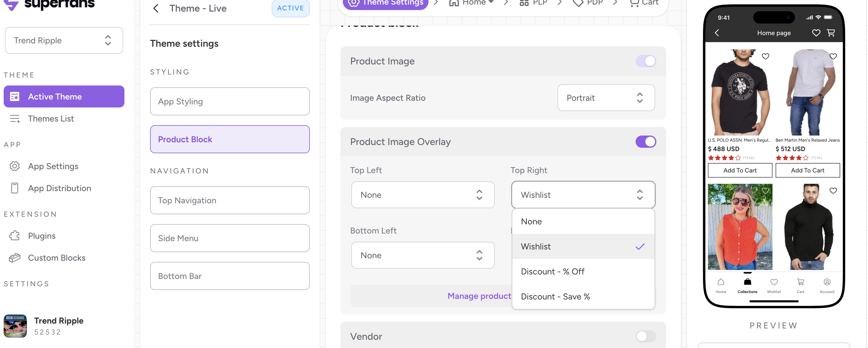Open the Image Aspect Ratio dropdown
Screen dimensions: 868x348
tap(605, 98)
